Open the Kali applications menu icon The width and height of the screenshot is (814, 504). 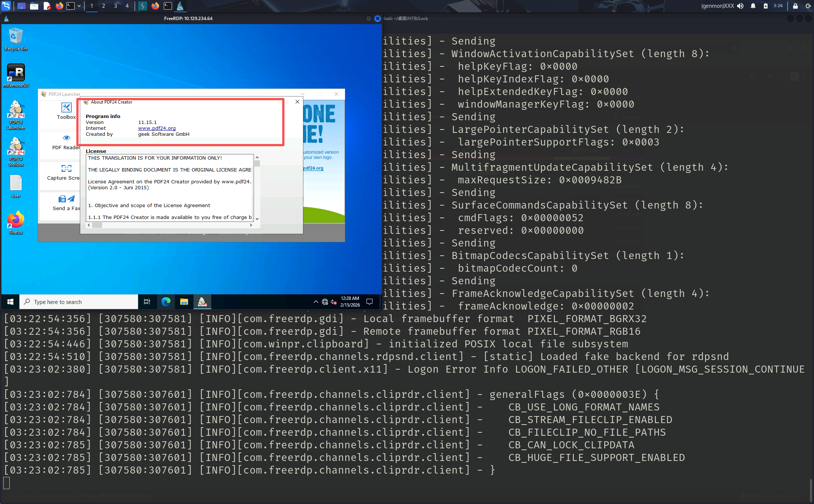click(6, 6)
